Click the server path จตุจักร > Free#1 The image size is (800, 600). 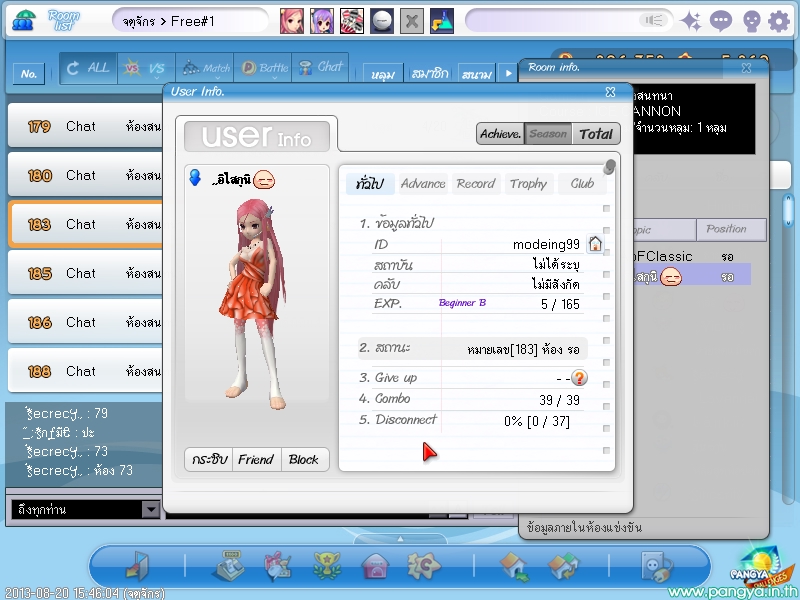190,21
